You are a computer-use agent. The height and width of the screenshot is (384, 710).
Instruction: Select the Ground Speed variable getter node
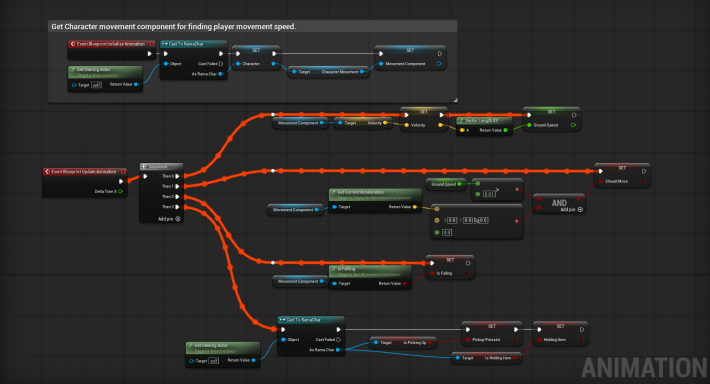[x=446, y=184]
